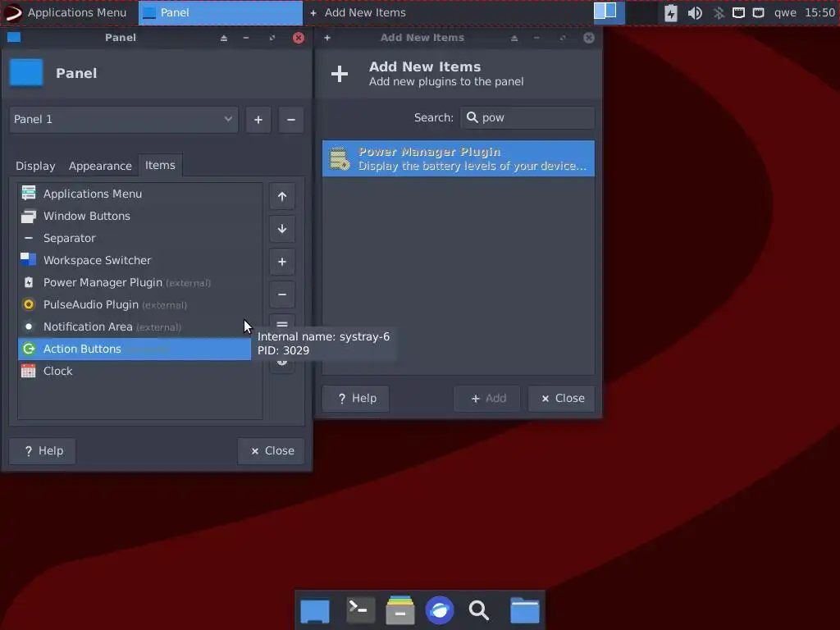The image size is (840, 630).
Task: Open Panel window menu from titlebar icon
Action: (x=14, y=37)
